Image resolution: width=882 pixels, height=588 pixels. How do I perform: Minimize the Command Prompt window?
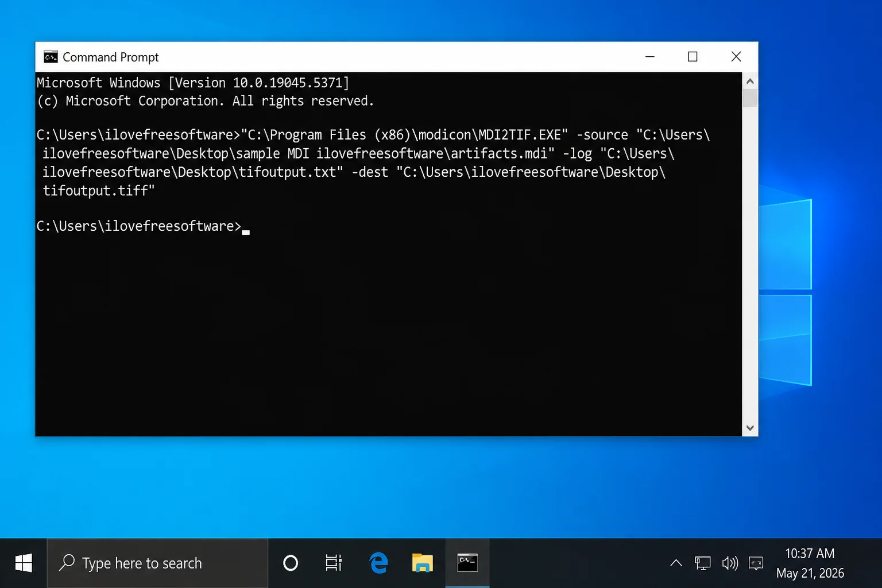pyautogui.click(x=650, y=57)
